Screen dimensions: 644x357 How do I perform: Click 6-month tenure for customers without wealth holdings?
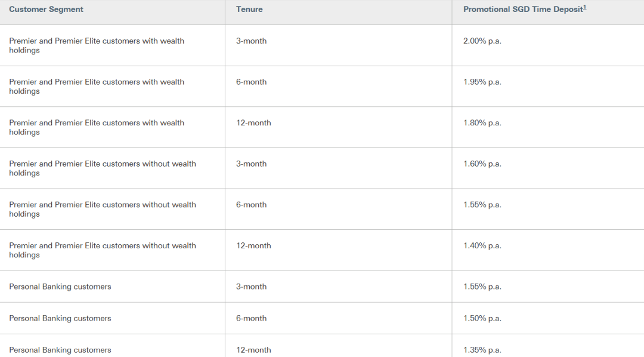[x=252, y=205]
